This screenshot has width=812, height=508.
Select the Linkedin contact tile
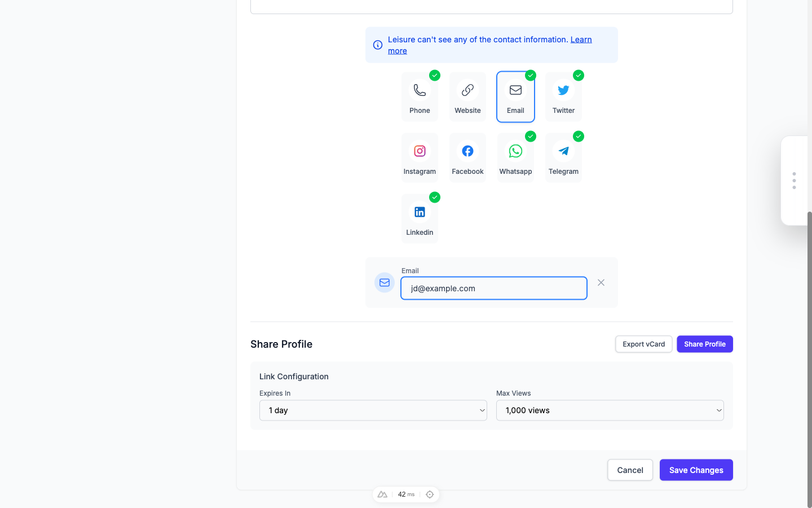coord(420,218)
